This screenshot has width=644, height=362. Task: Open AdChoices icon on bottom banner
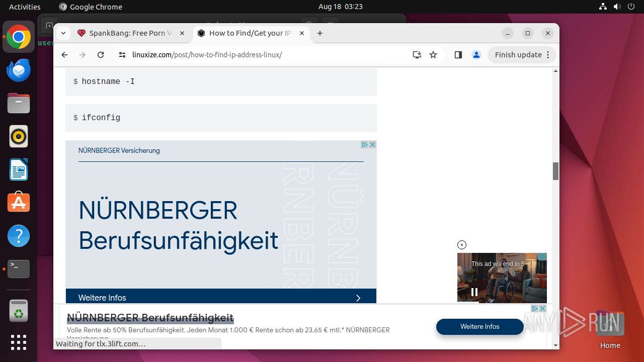(535, 308)
